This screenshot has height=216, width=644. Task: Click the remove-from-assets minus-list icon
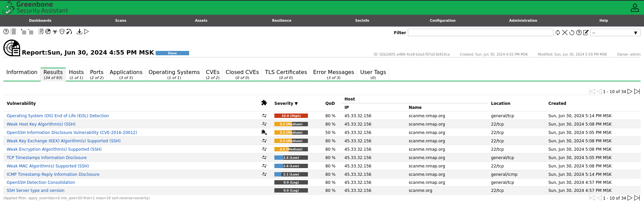click(31, 32)
